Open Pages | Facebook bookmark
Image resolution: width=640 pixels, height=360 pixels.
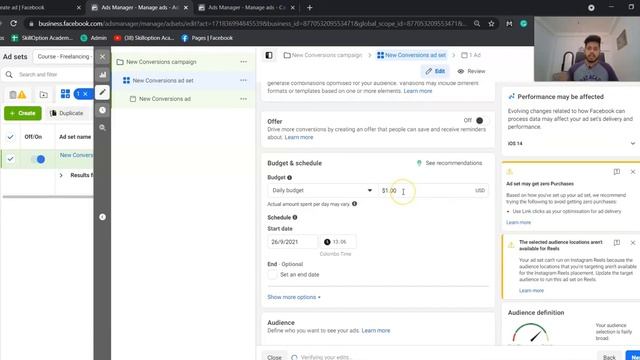(x=207, y=38)
